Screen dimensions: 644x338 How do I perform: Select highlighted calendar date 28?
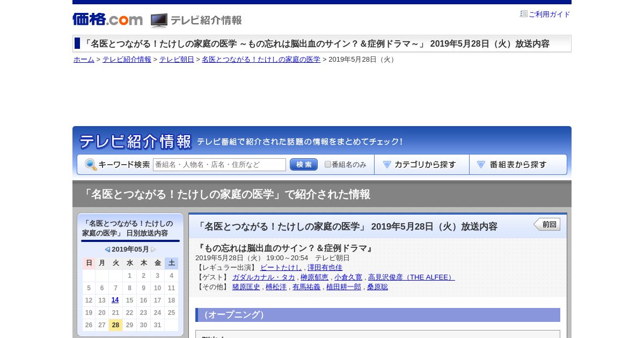coord(115,325)
